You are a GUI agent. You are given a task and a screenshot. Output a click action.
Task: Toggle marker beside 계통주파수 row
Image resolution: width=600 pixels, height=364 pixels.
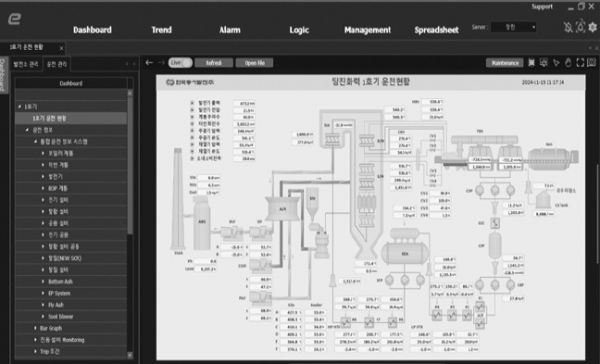[192, 117]
